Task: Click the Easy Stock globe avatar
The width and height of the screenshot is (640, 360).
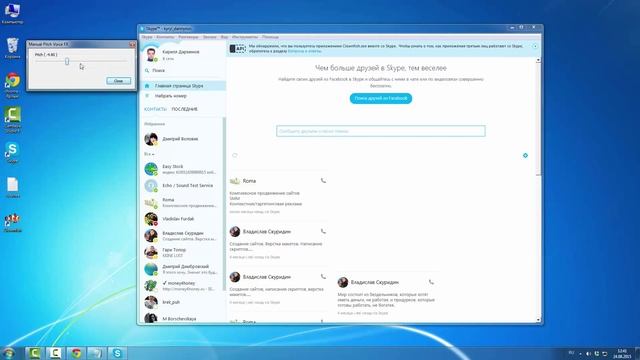Action: click(x=151, y=169)
